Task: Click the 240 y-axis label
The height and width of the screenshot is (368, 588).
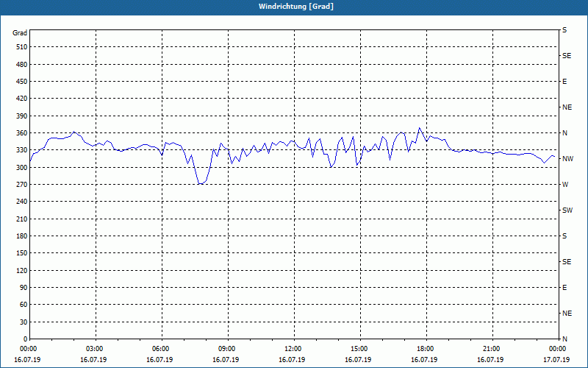Action: (x=22, y=202)
